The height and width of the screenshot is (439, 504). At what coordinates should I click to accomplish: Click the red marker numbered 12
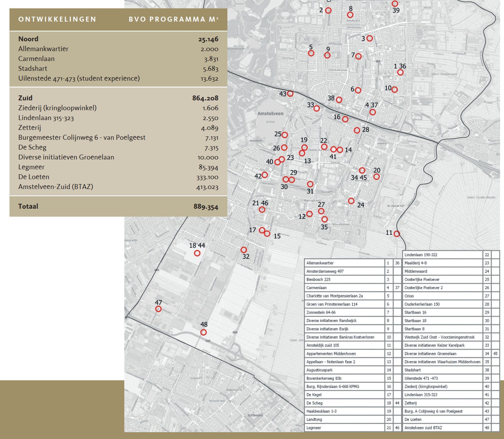pos(310,214)
